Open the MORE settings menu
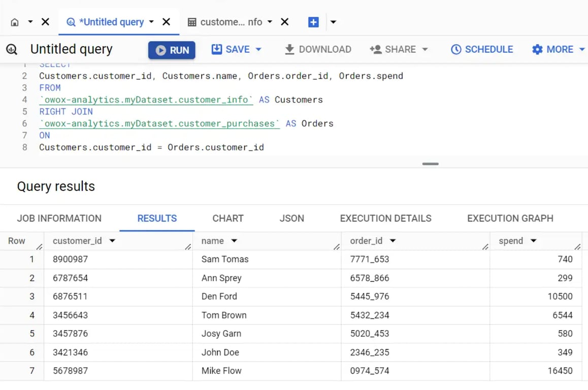Screen dimensions: 588x390 tap(558, 49)
